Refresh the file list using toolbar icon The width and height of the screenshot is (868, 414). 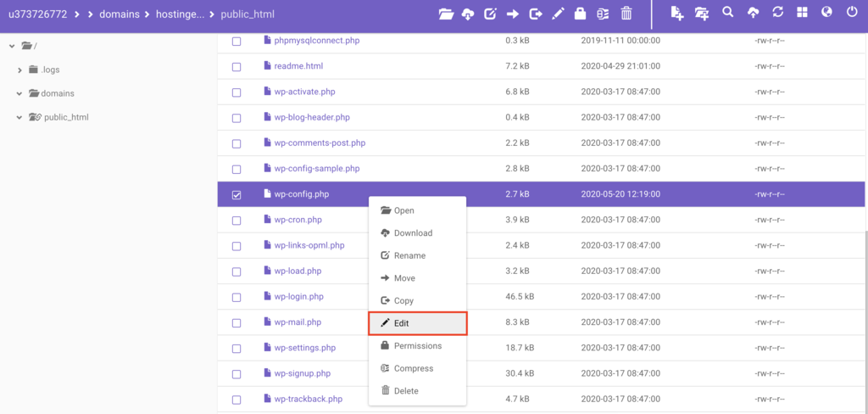[778, 14]
